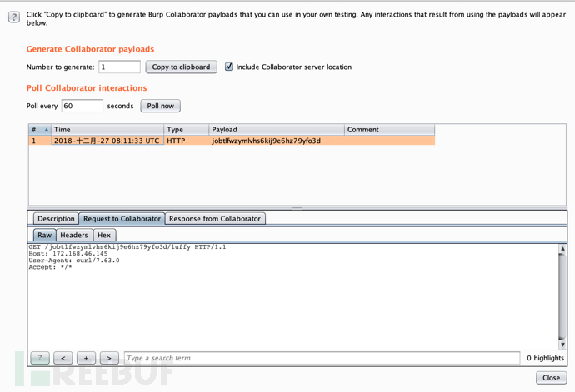The width and height of the screenshot is (575, 392).
Task: Click the Type a search term field
Action: (322, 358)
